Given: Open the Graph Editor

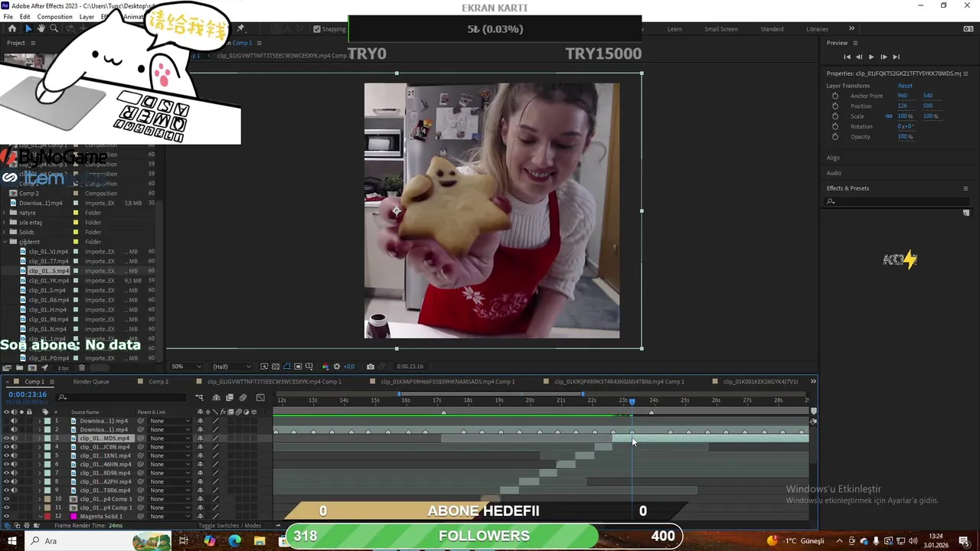Looking at the screenshot, I should tap(260, 397).
